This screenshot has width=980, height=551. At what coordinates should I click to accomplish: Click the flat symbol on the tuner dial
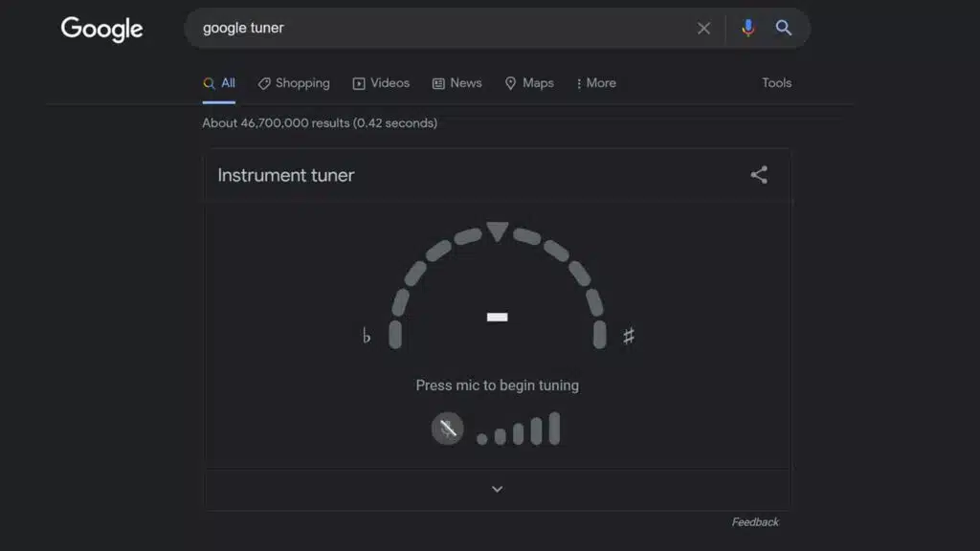point(367,336)
